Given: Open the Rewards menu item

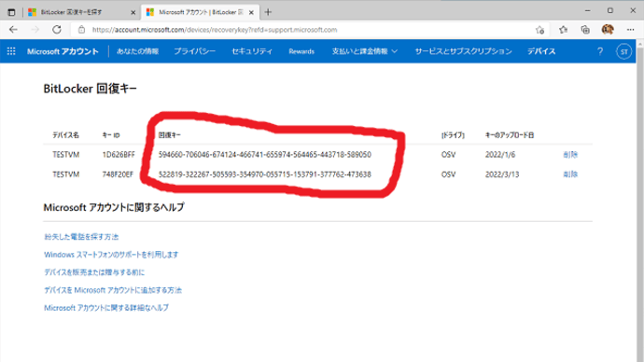Looking at the screenshot, I should coord(301,51).
